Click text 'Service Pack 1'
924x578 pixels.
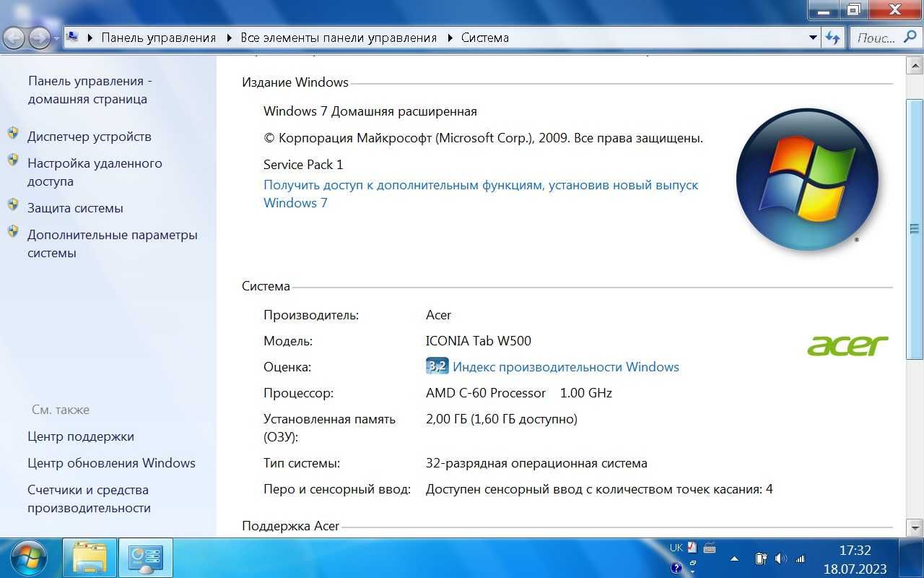pos(303,164)
